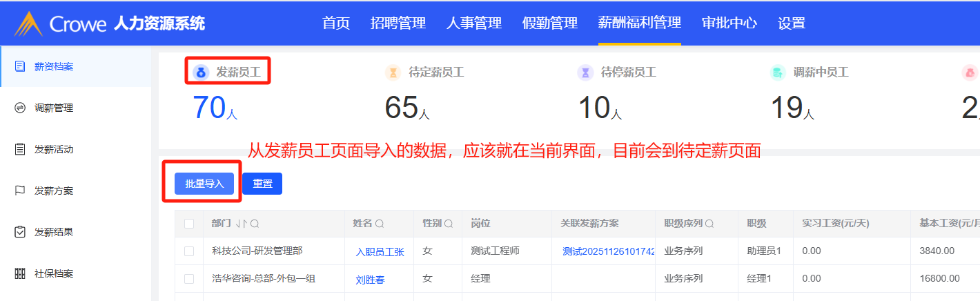Click the 重置 button
The width and height of the screenshot is (980, 301).
(x=262, y=184)
